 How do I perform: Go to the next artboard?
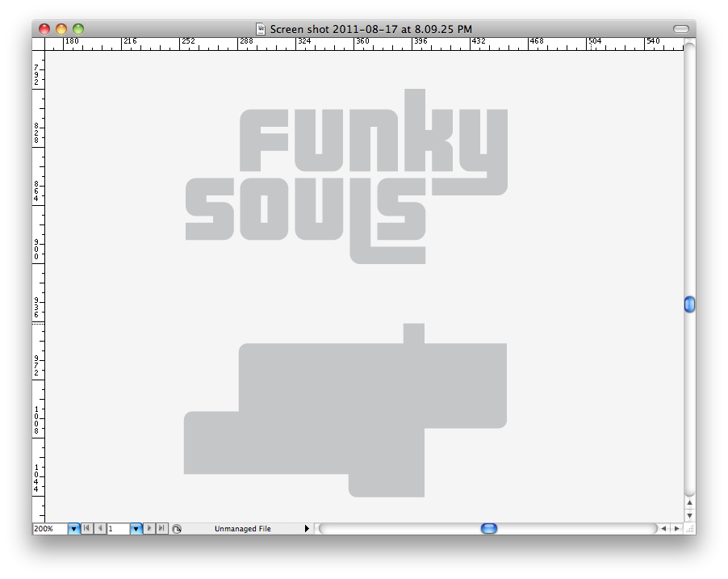pos(149,528)
